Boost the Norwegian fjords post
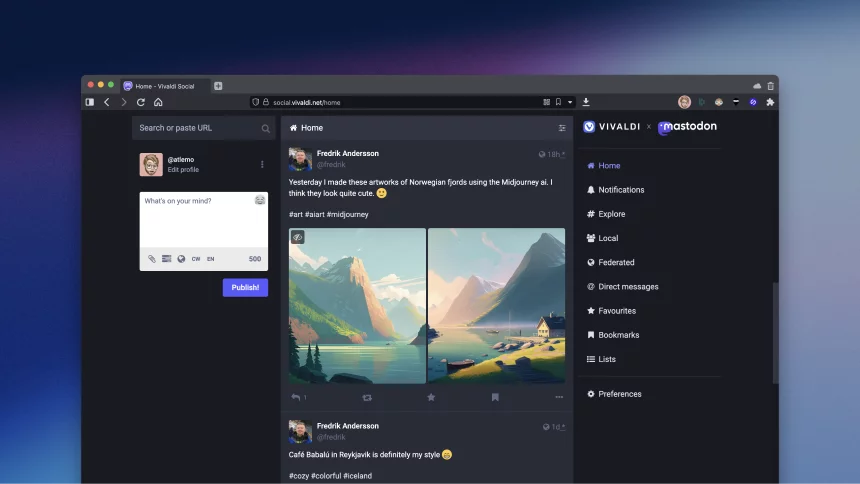860x484 pixels. pos(367,397)
